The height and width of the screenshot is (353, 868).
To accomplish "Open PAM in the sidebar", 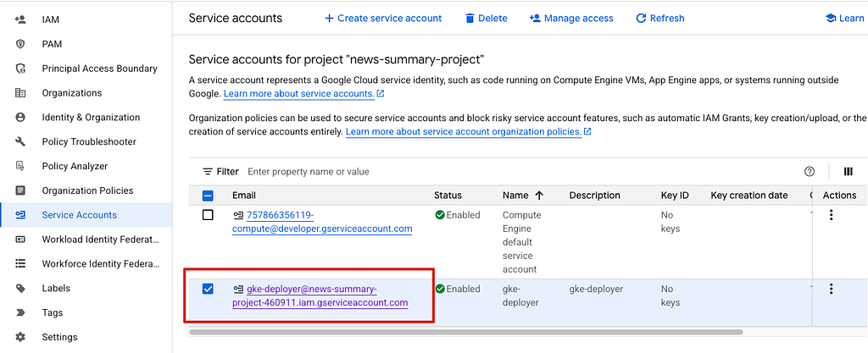I will 52,44.
